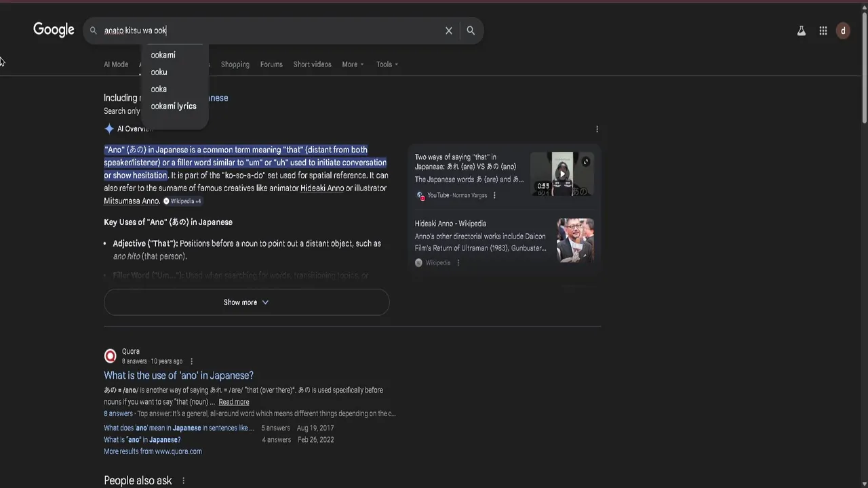The width and height of the screenshot is (868, 488).
Task: Switch to the Forums tab
Action: pyautogui.click(x=271, y=64)
